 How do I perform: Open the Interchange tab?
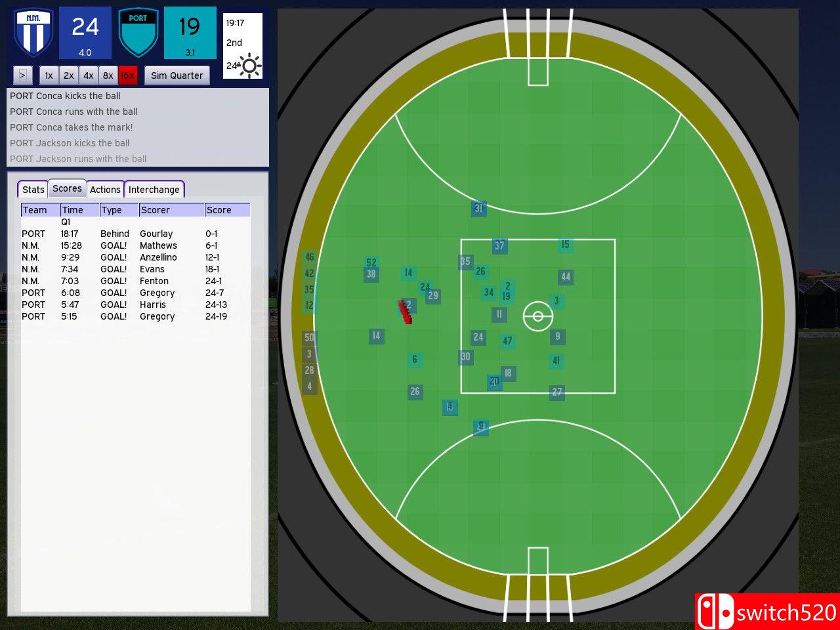click(x=154, y=189)
